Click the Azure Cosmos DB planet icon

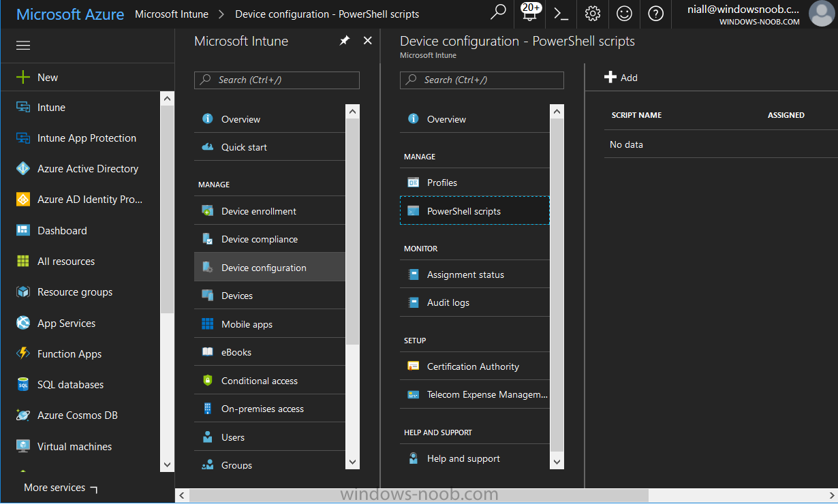click(x=23, y=415)
